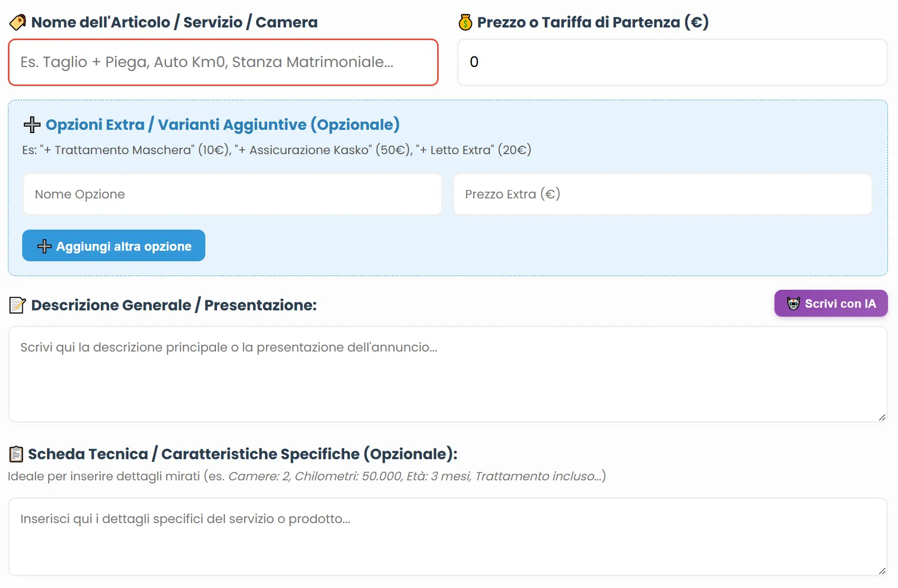Select the starting price field showing 0

673,62
